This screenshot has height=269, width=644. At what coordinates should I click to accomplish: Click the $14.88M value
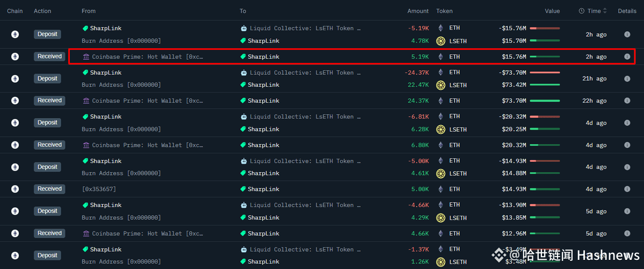514,173
